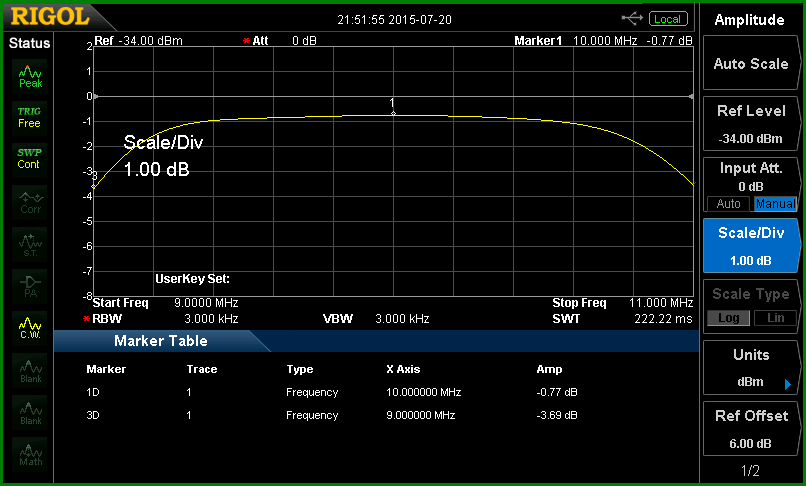
Task: Switch Input Att. to Manual
Action: click(775, 204)
